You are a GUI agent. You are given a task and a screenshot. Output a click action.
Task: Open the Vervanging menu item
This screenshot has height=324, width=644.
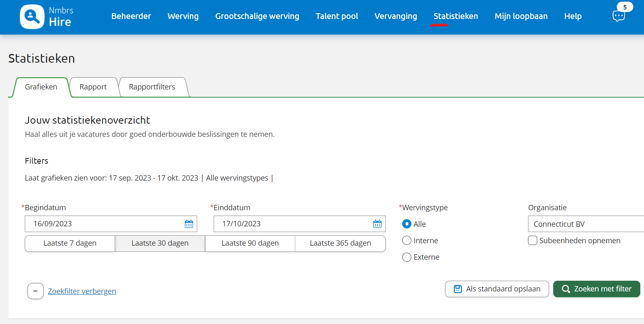pyautogui.click(x=396, y=16)
